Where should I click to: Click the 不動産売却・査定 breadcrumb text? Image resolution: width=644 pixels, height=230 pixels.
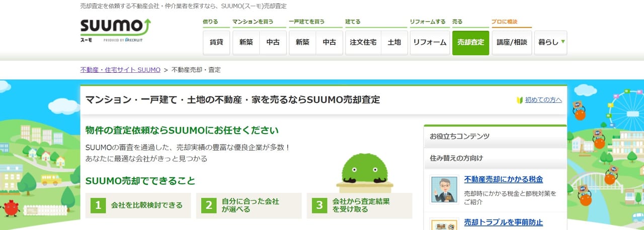(x=196, y=70)
